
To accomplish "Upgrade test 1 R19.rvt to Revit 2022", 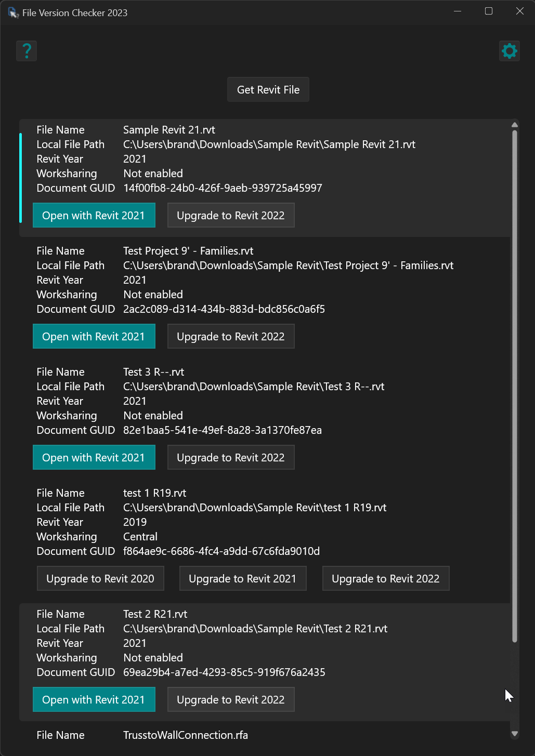I will click(x=385, y=579).
